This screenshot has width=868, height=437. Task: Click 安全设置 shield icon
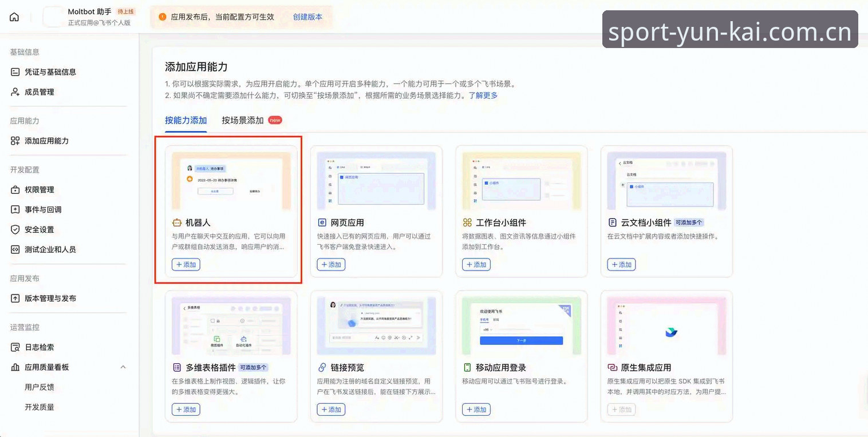point(15,230)
